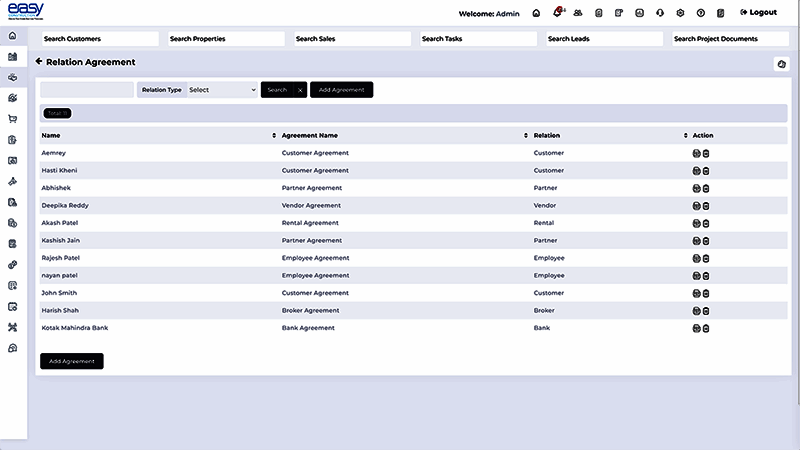Open the headset support icon
This screenshot has height=450, width=800.
(660, 13)
